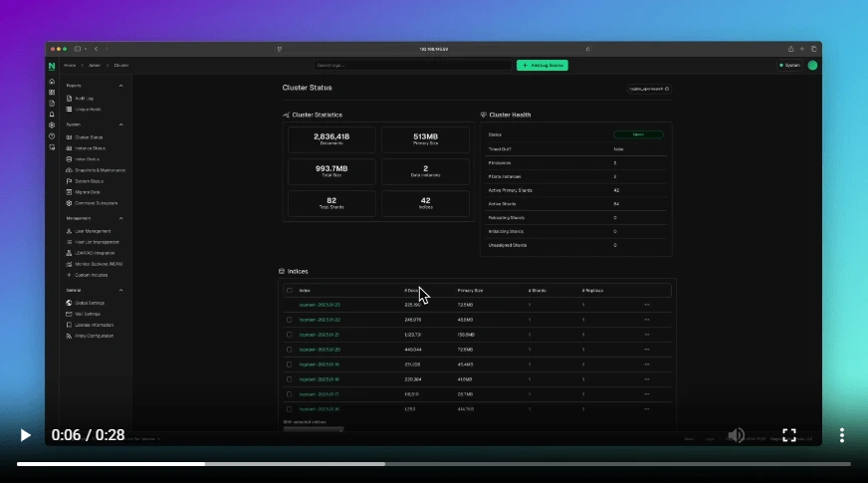Check the logstash-2023.01.22 index checkbox
Screen dimensions: 868x483
[290, 320]
